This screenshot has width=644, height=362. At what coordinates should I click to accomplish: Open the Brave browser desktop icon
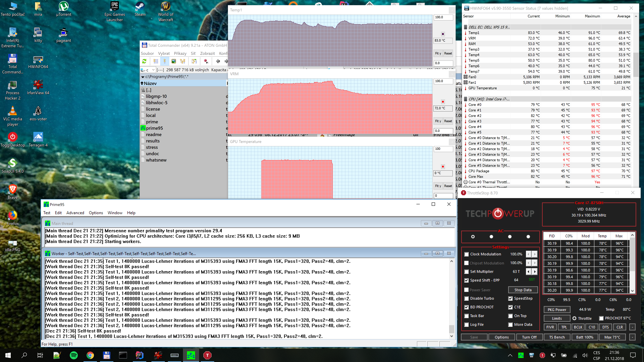(x=13, y=192)
